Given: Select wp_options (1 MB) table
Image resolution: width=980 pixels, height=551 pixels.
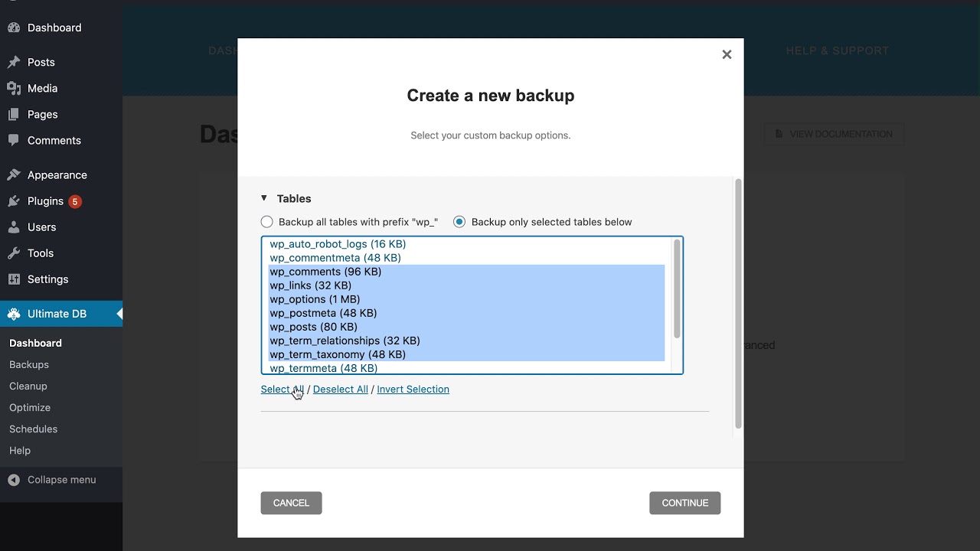Looking at the screenshot, I should pos(466,299).
